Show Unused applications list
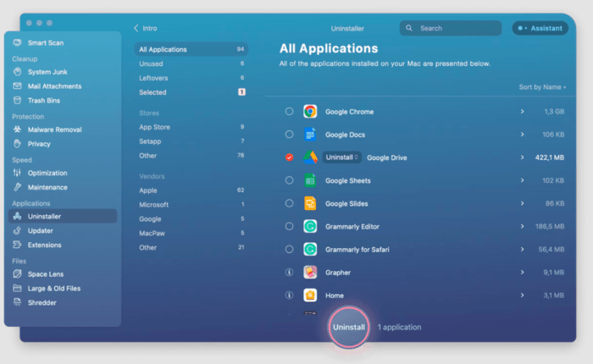This screenshot has width=593, height=364. (191, 63)
